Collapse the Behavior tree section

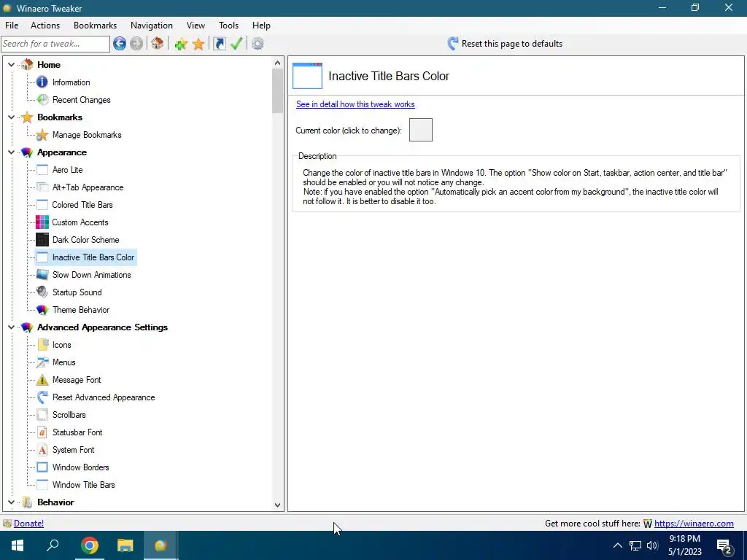tap(11, 502)
